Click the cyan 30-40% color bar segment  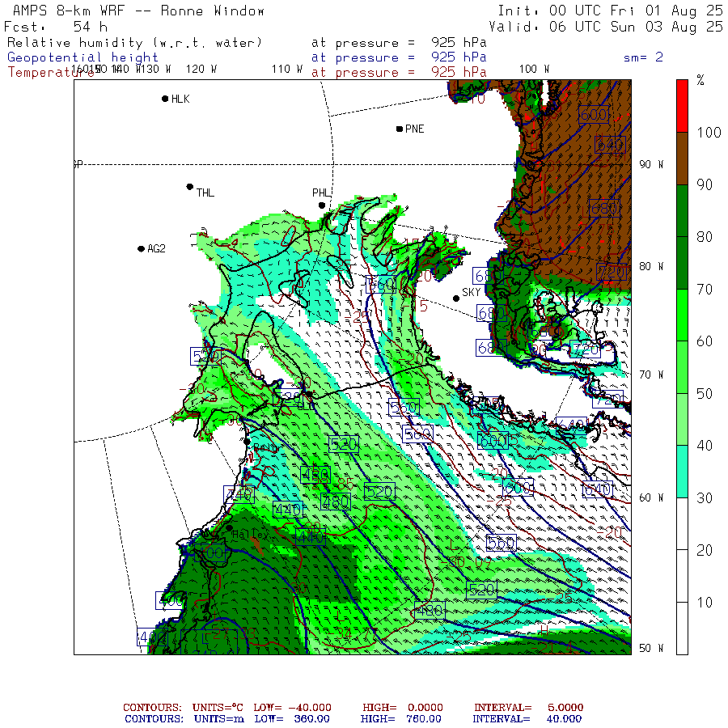(682, 472)
